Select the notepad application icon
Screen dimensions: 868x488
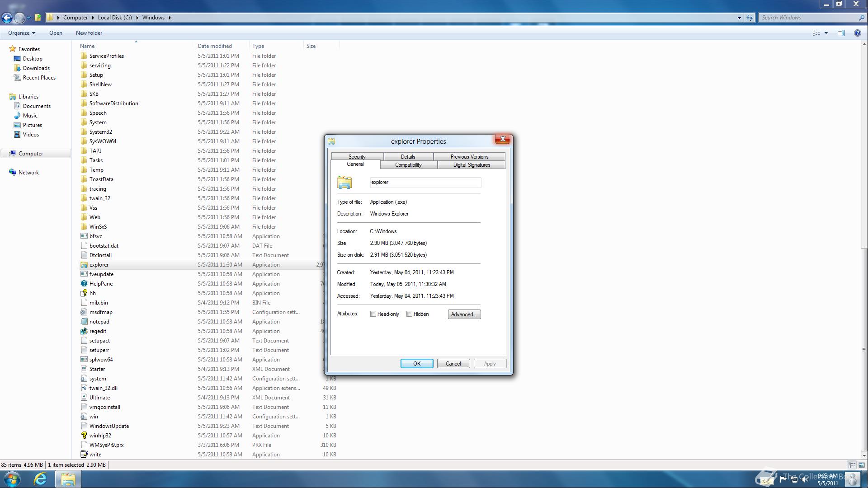tap(84, 322)
